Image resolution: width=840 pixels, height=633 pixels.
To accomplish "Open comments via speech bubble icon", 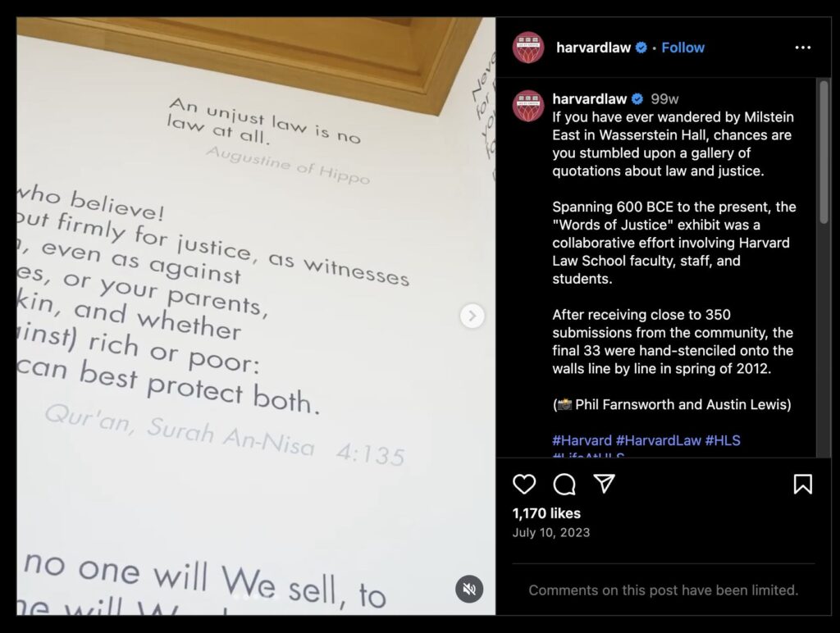I will 564,484.
